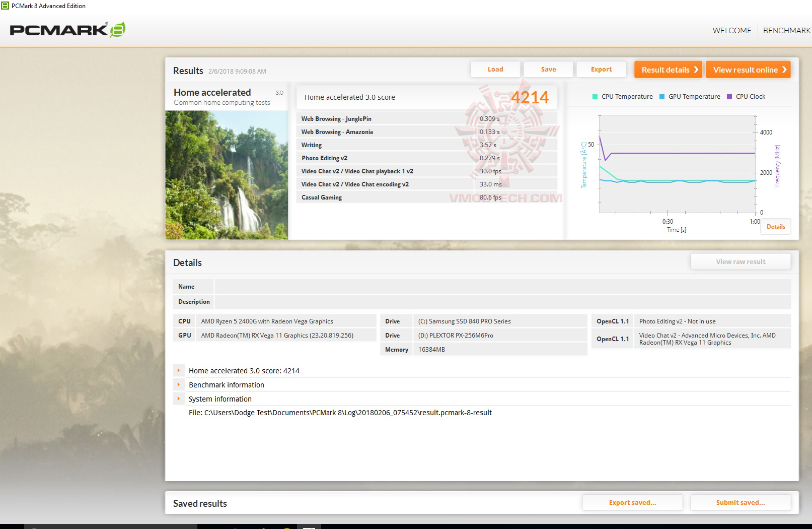
Task: Open the WELCOME tab
Action: pyautogui.click(x=731, y=30)
